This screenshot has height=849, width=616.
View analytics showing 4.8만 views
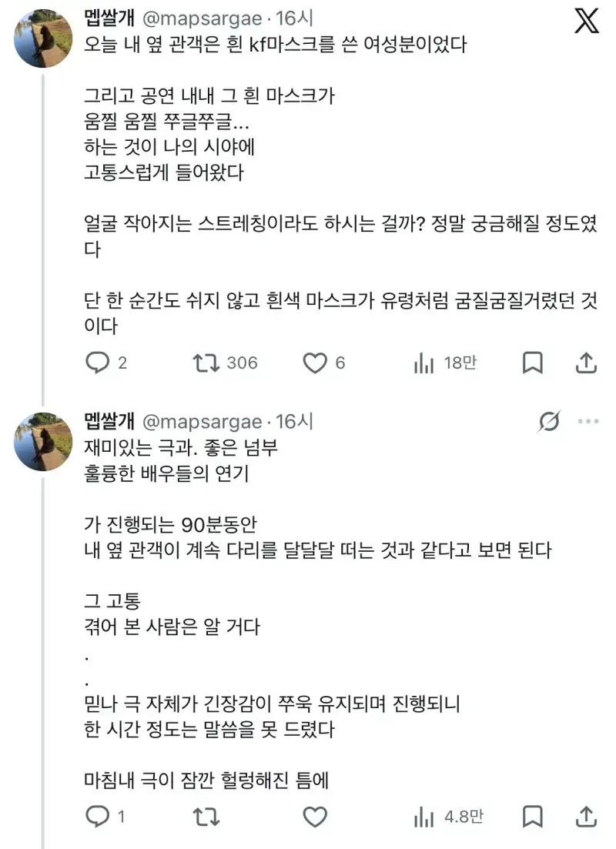(x=448, y=817)
